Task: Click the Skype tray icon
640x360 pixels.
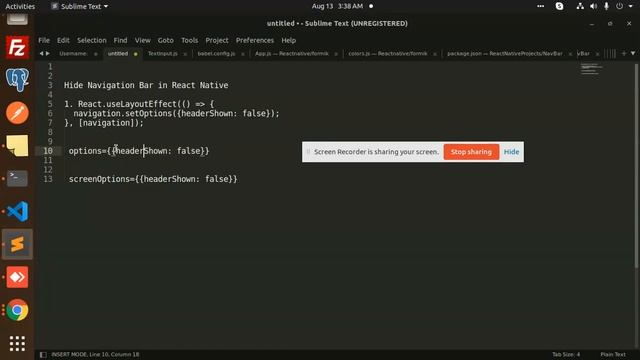Action: (x=559, y=6)
